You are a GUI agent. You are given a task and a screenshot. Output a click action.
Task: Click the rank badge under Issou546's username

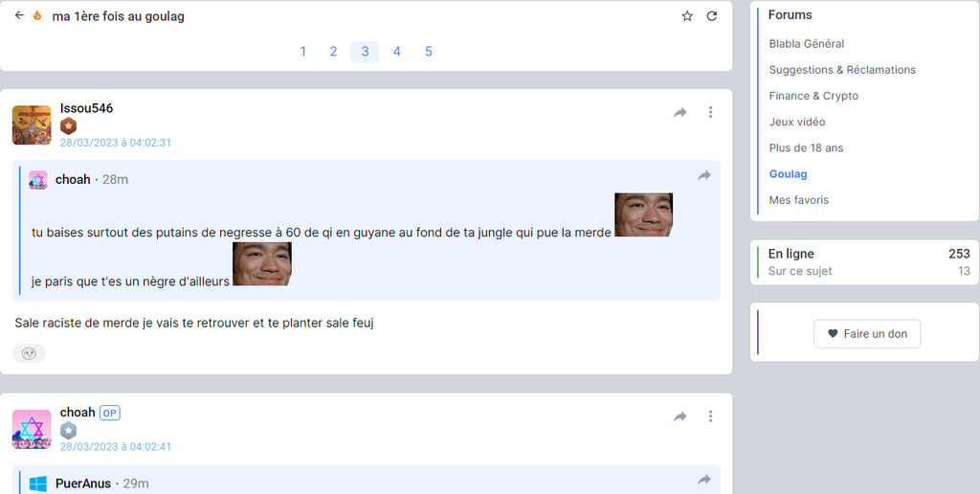pyautogui.click(x=68, y=126)
